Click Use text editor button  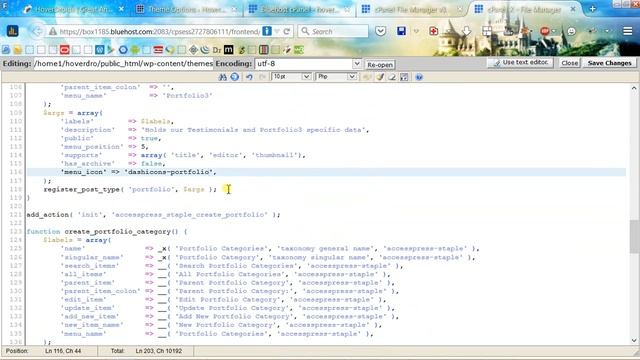pos(520,62)
